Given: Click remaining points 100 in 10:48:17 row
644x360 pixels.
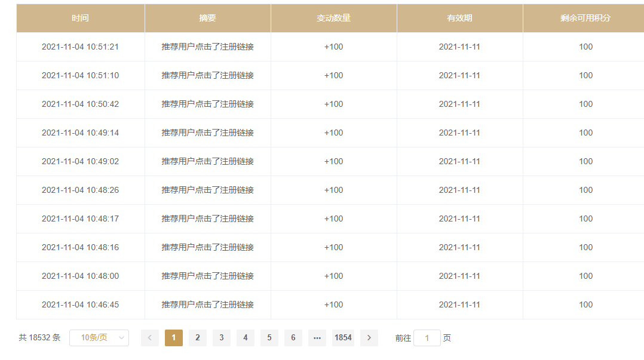Looking at the screenshot, I should pos(585,219).
